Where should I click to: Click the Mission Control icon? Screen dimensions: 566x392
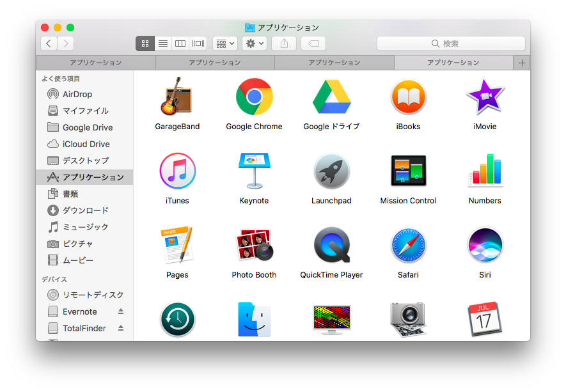pos(408,171)
